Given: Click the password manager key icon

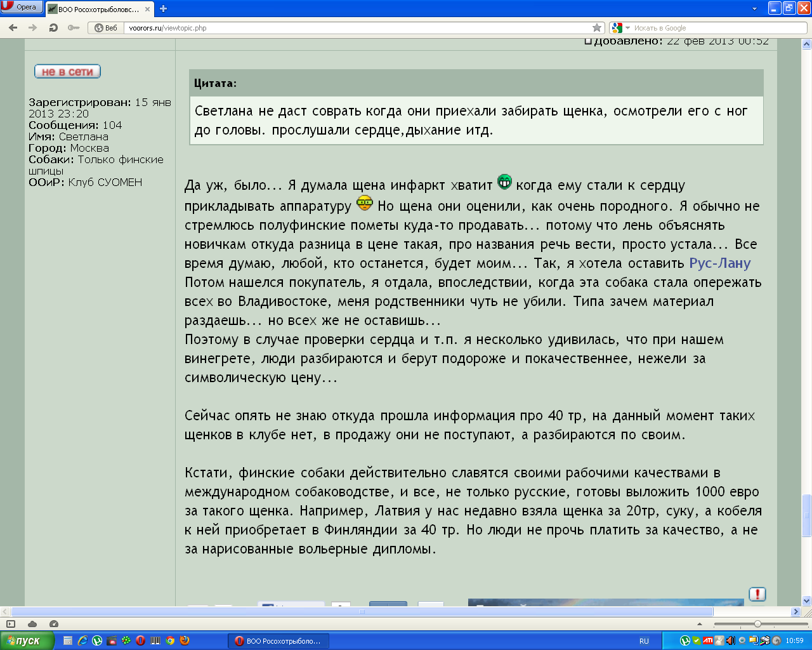Looking at the screenshot, I should pos(74,27).
